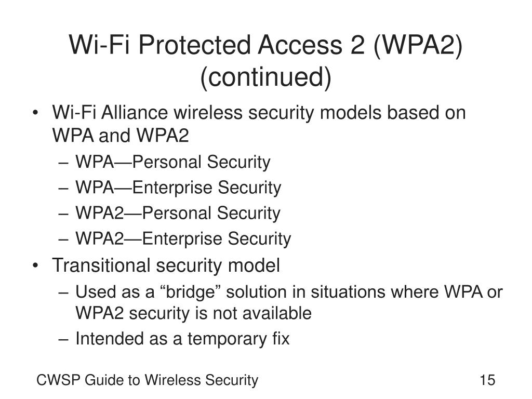Click 'WPA2 security is not available' text
Image resolution: width=532 pixels, height=399 pixels.
click(193, 313)
